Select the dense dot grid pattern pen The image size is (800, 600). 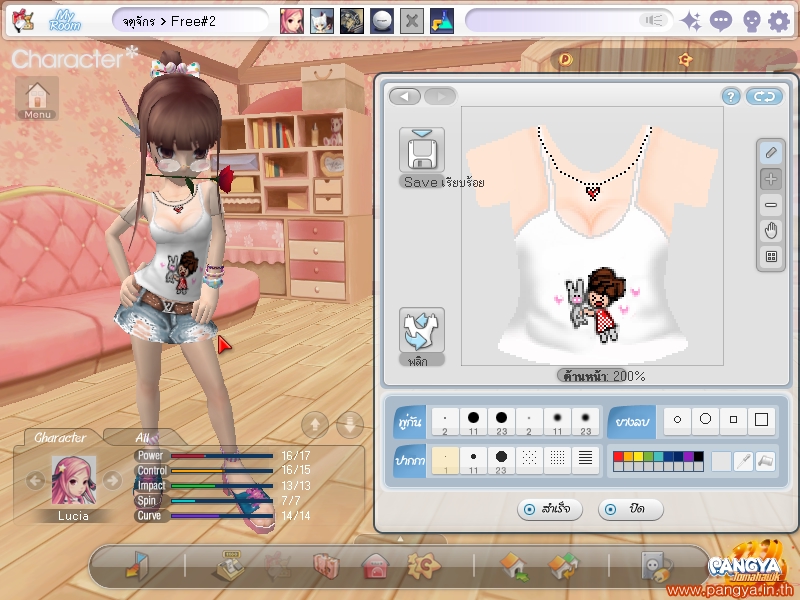click(x=557, y=461)
